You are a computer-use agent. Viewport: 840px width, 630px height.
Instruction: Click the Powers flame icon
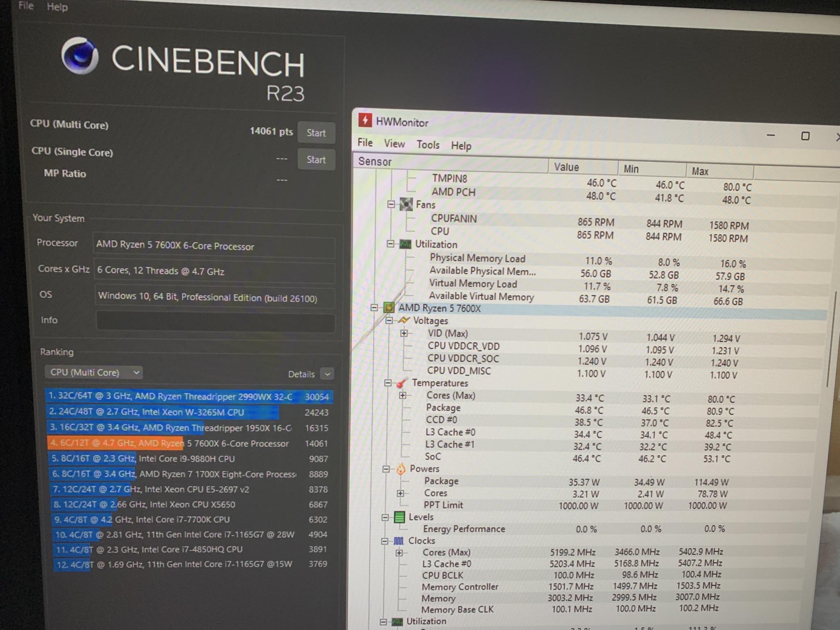[x=400, y=468]
